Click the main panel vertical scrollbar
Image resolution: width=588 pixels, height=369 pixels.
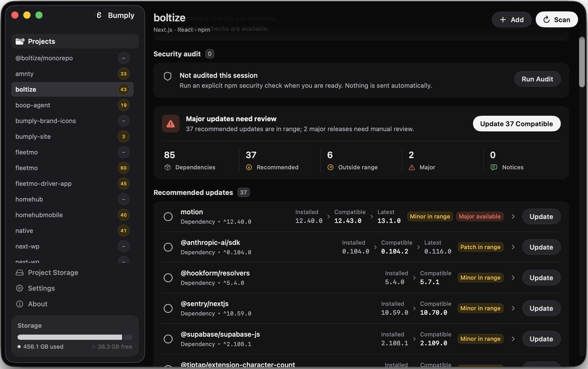pos(582,62)
